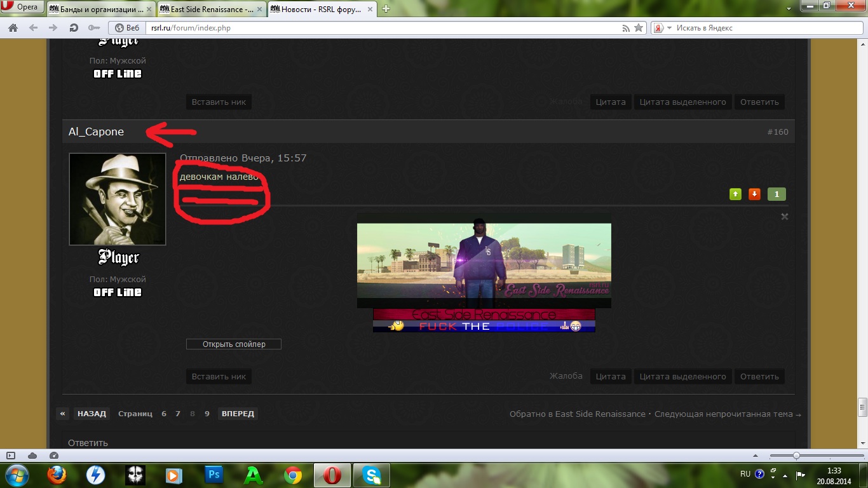Click the upper Жалоба link

566,101
